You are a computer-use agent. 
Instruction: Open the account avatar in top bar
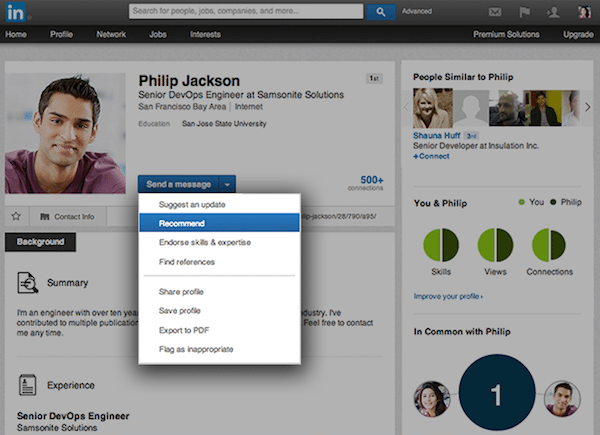584,12
